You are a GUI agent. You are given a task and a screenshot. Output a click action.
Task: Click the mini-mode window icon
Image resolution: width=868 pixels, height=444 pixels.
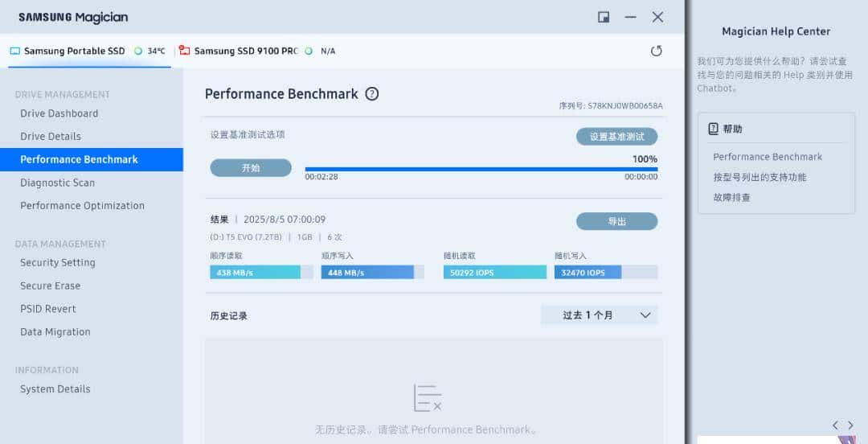tap(604, 17)
